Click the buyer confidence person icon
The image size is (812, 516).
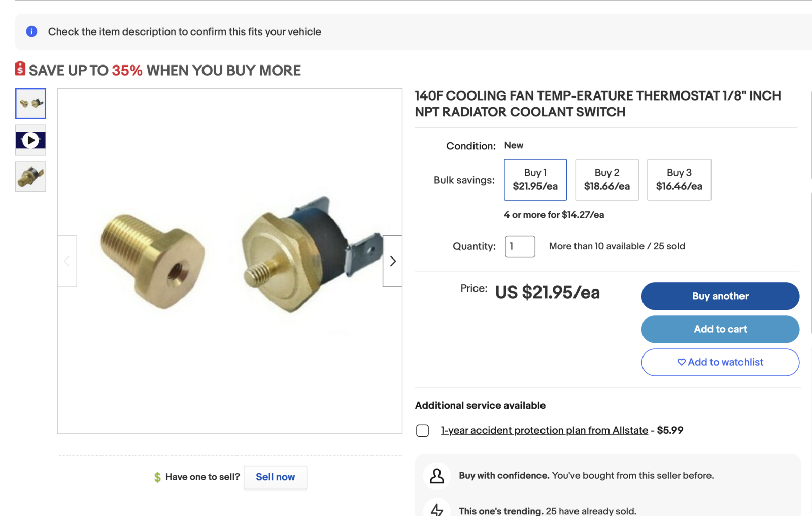pos(437,476)
